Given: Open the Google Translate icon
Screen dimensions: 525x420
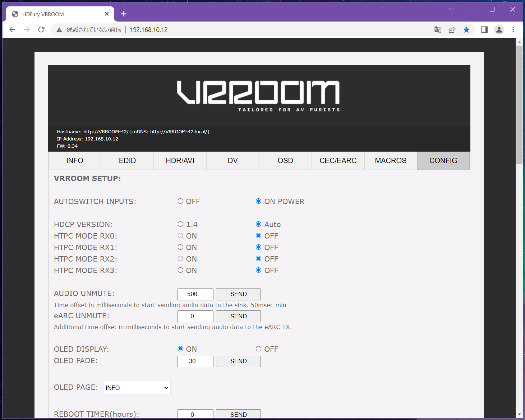Looking at the screenshot, I should coord(438,29).
